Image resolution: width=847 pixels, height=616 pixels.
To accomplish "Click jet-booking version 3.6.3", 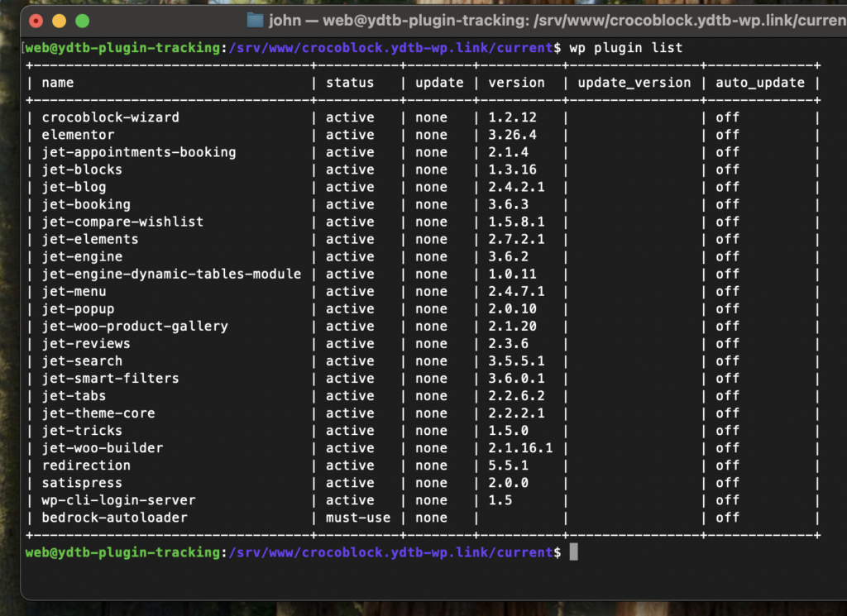I will (509, 204).
